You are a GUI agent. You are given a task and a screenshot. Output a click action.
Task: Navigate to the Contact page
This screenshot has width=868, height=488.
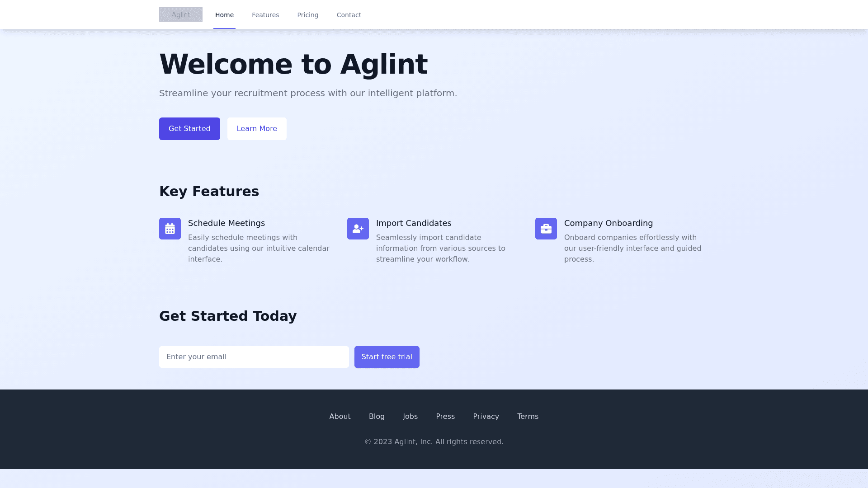tap(349, 15)
